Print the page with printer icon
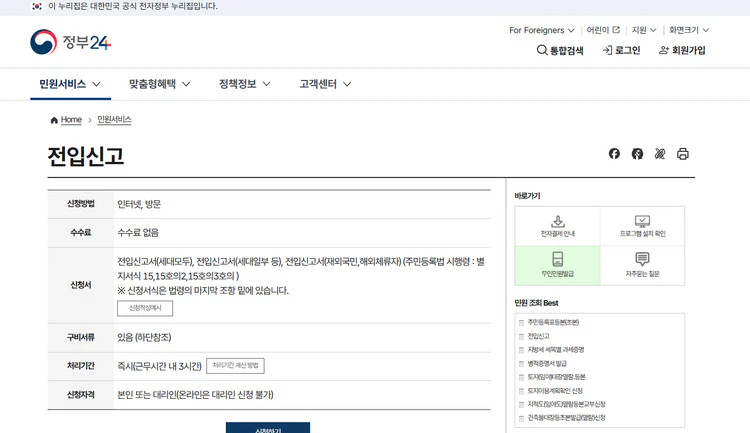The width and height of the screenshot is (750, 433). pos(683,154)
